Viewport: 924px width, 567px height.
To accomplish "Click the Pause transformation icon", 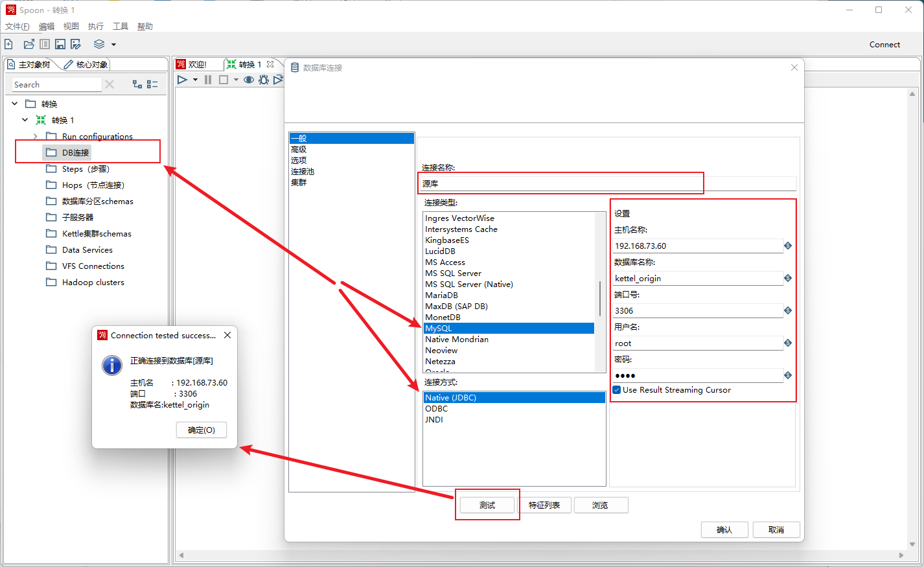I will [208, 80].
